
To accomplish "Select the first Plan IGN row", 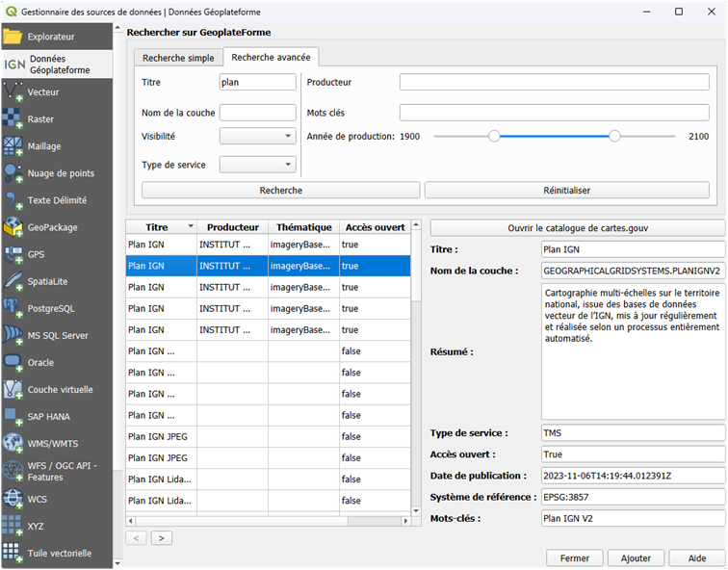I will [x=268, y=245].
